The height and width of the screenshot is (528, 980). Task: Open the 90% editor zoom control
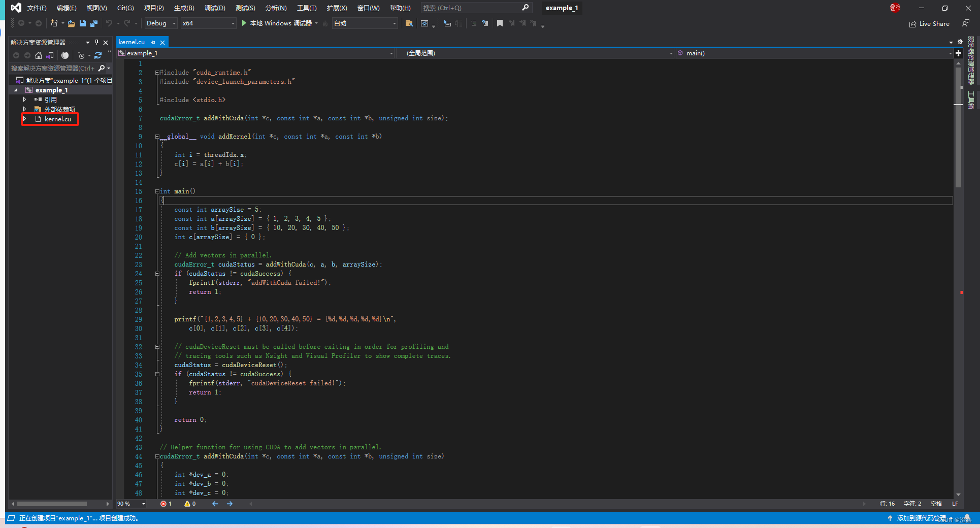130,504
